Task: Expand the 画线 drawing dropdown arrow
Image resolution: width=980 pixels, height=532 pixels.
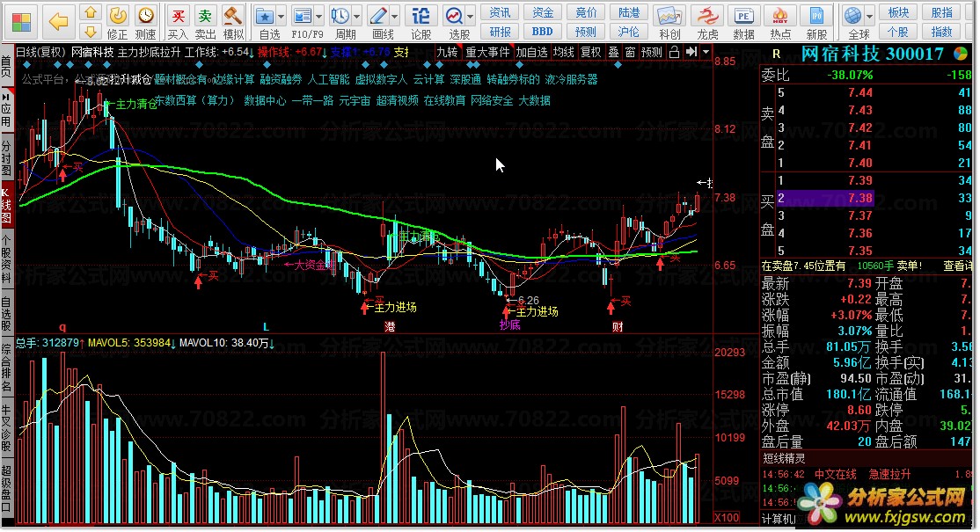Action: click(395, 16)
